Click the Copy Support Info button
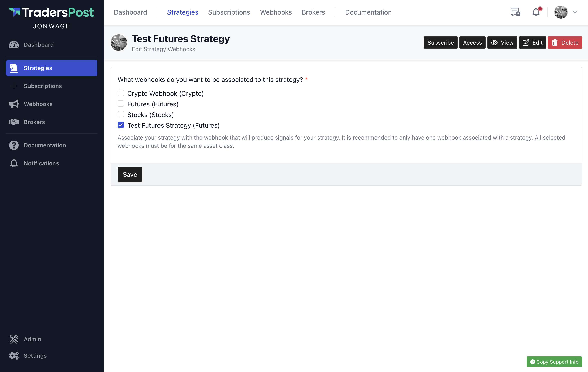588x372 pixels. tap(554, 362)
